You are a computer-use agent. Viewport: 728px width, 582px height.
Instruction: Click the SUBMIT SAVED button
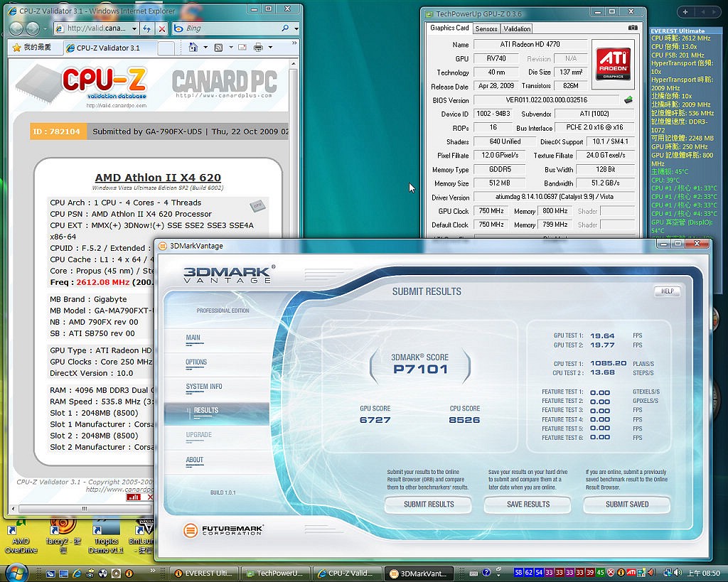627,505
